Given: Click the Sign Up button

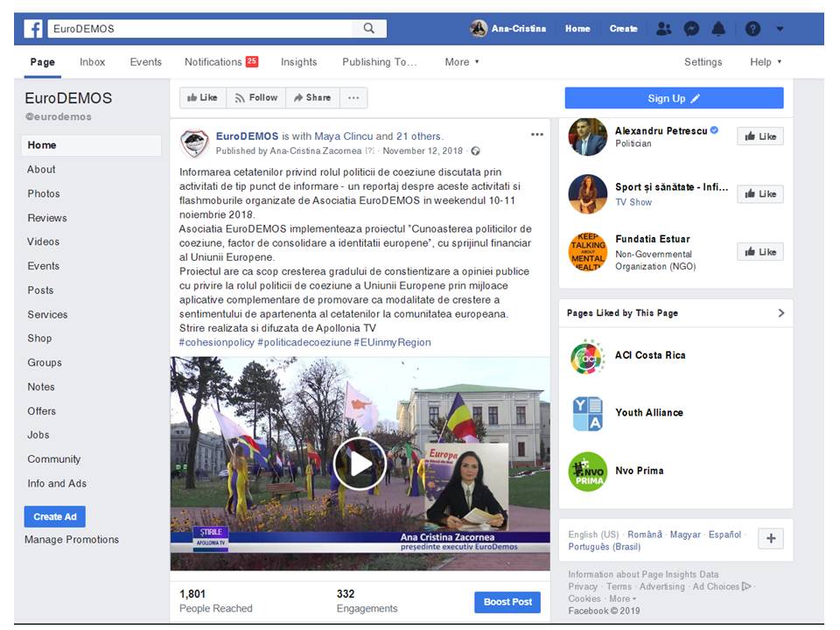Looking at the screenshot, I should (674, 99).
